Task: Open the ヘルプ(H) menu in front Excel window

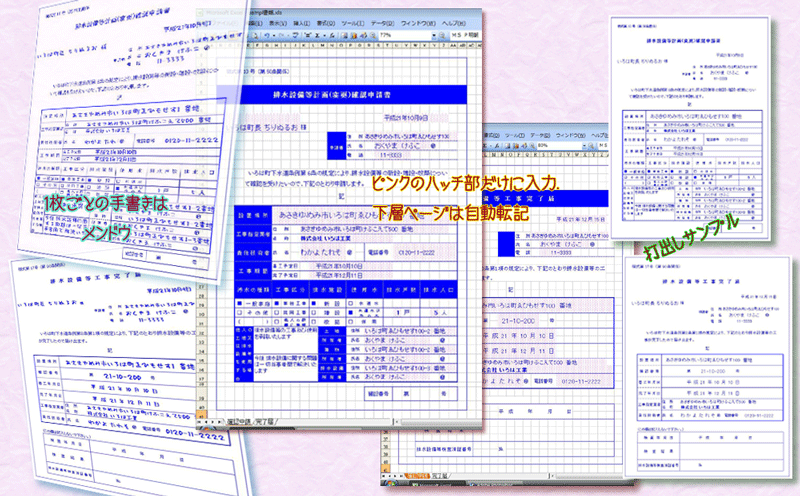Action: [x=454, y=23]
